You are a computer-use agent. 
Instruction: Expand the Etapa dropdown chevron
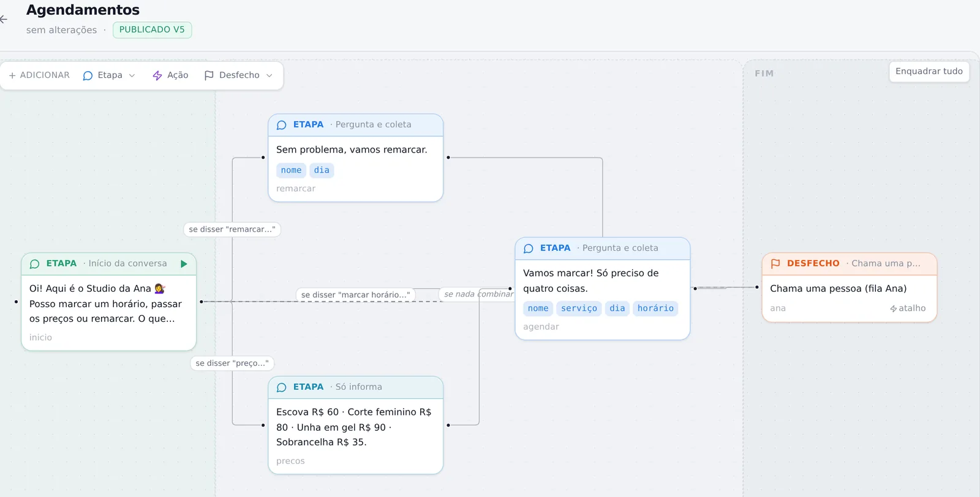coord(132,75)
